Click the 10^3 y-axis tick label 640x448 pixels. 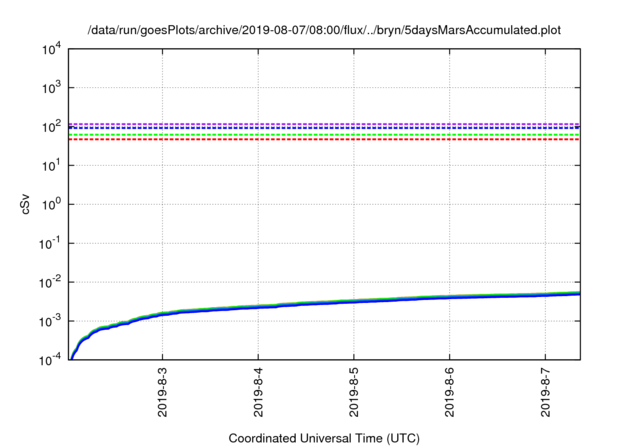[52, 87]
